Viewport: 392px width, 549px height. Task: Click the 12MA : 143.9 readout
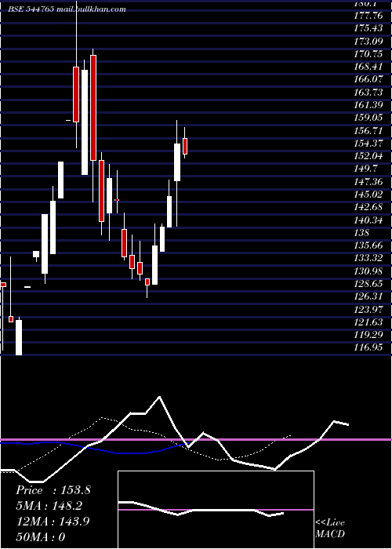point(53,522)
